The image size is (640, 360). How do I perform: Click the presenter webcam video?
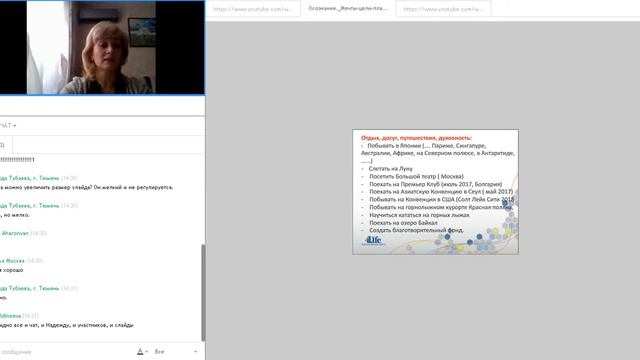tap(102, 47)
